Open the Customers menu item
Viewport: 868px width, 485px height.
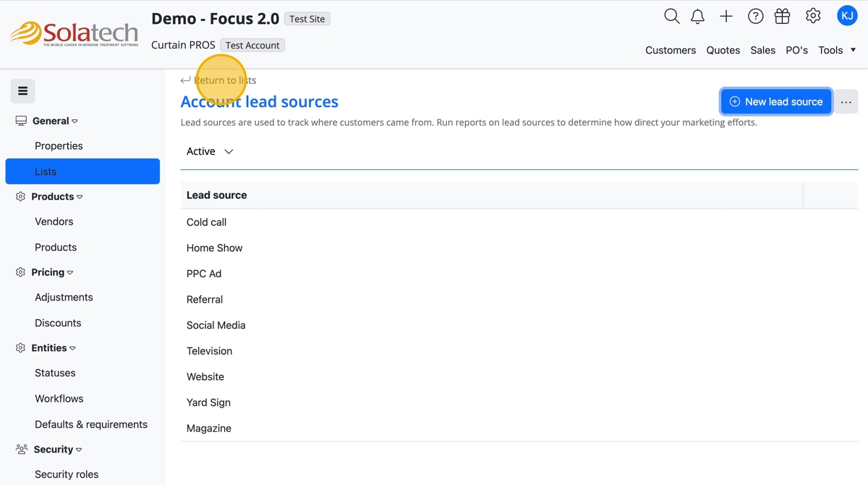point(671,50)
